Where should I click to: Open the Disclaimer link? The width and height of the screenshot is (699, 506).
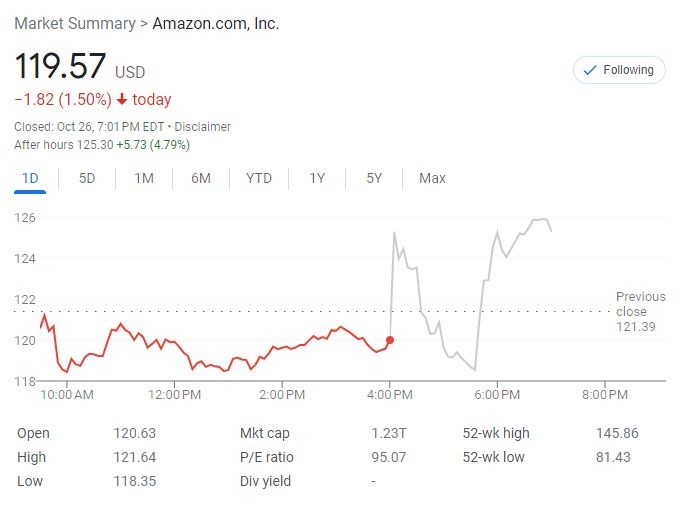click(x=204, y=127)
